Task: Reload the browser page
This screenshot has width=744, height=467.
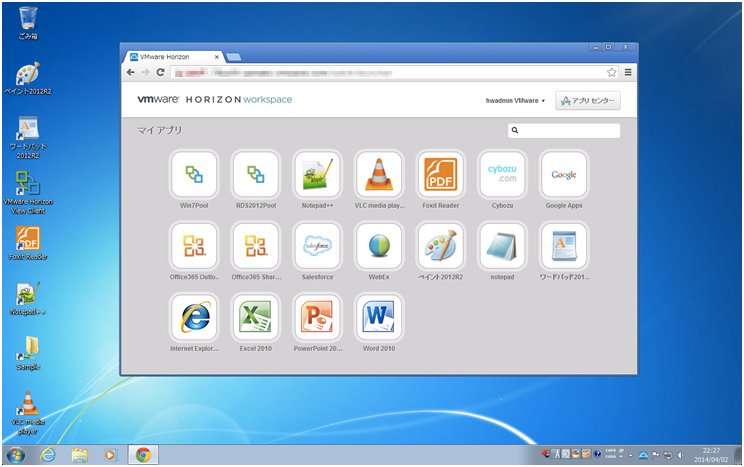Action: [160, 72]
